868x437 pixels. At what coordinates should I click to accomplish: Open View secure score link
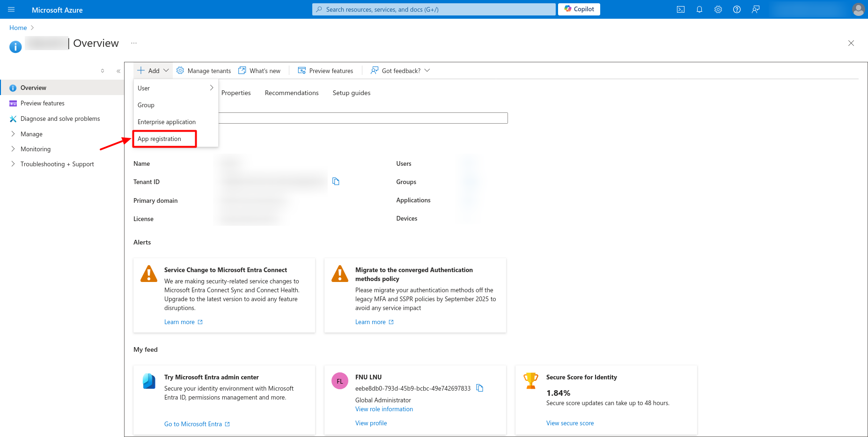click(x=570, y=423)
